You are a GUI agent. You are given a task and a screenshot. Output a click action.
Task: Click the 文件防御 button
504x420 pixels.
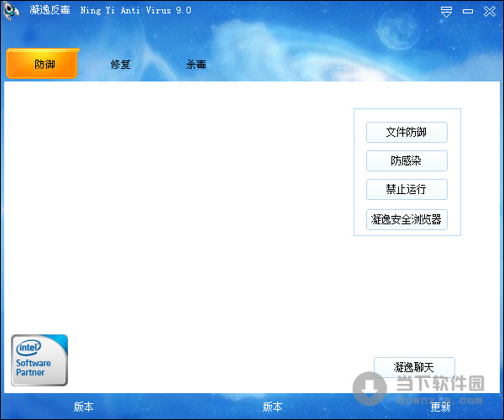click(x=407, y=132)
